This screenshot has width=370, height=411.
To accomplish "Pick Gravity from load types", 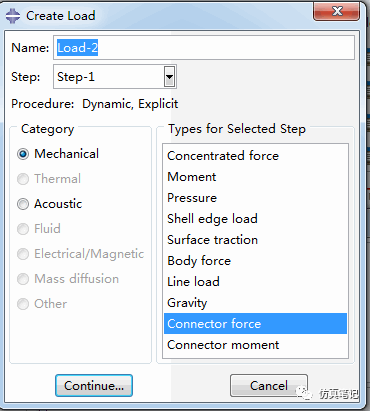I will click(x=255, y=303).
